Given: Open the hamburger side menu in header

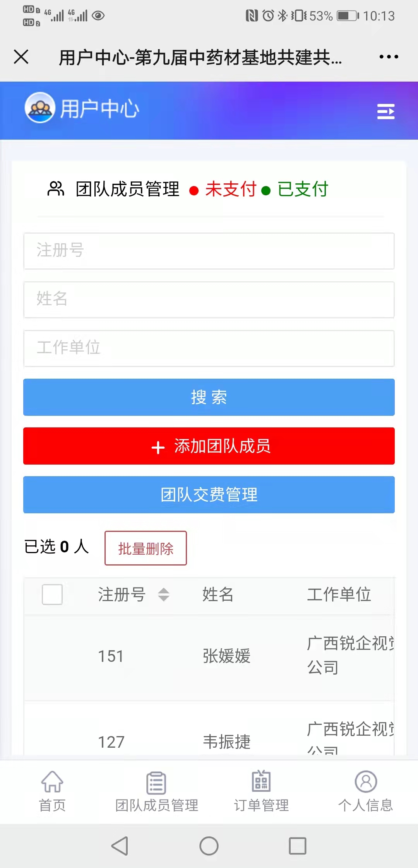Looking at the screenshot, I should (x=386, y=111).
